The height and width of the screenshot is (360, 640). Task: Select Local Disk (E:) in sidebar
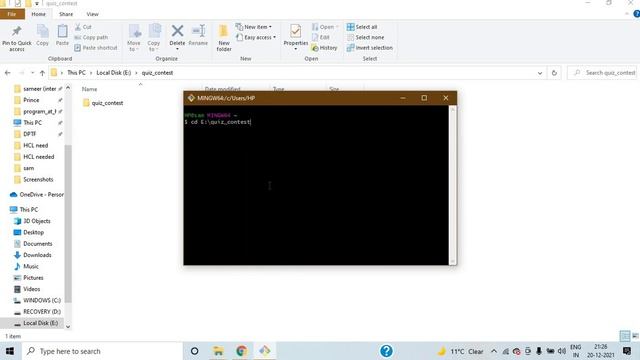(40, 323)
